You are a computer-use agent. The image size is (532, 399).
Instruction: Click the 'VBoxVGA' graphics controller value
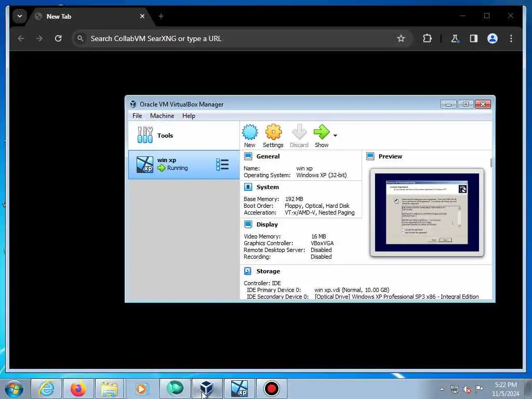(322, 243)
